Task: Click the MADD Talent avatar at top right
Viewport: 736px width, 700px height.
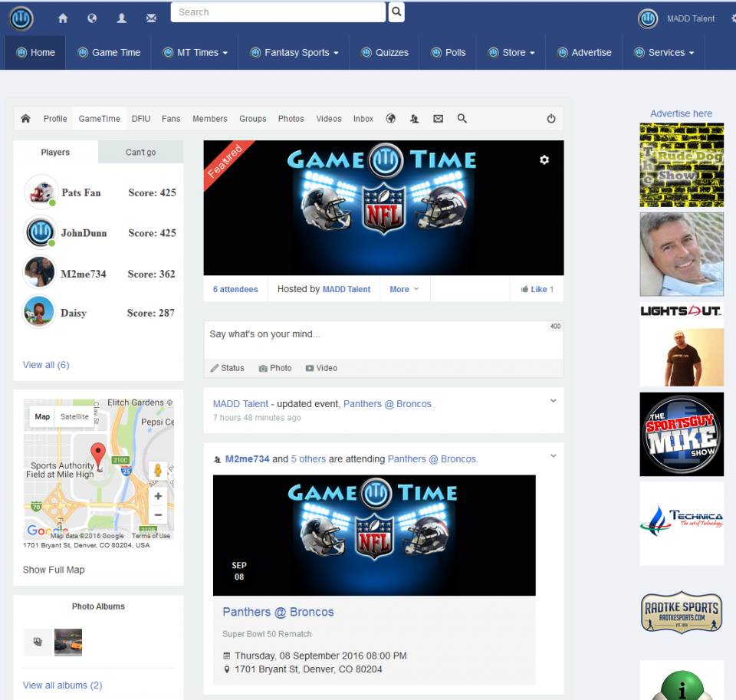Action: pyautogui.click(x=648, y=18)
